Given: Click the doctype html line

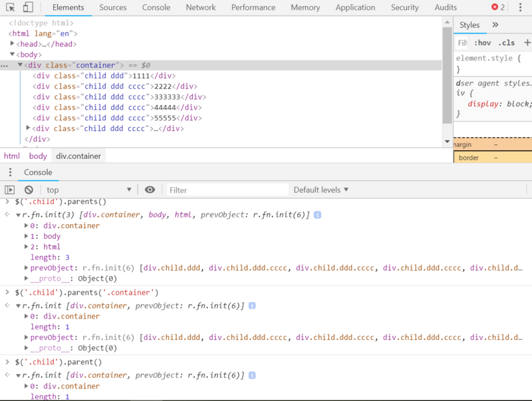Looking at the screenshot, I should point(41,23).
